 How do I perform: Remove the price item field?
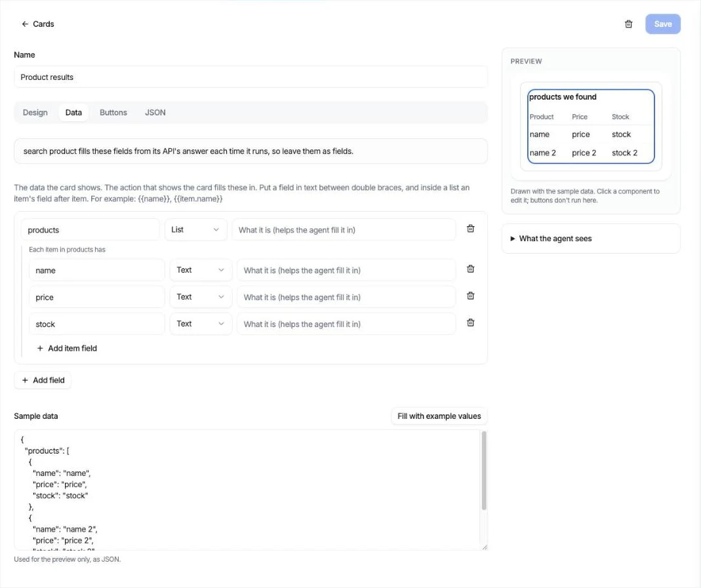pos(470,296)
